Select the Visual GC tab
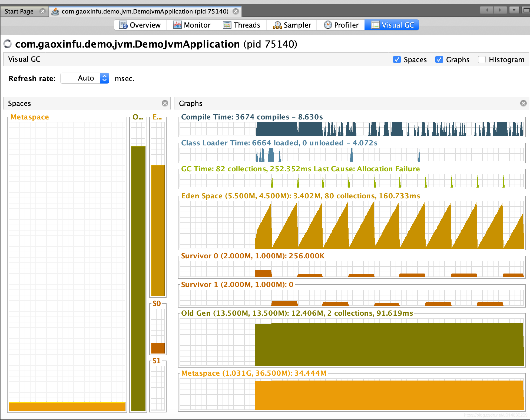 coord(392,24)
